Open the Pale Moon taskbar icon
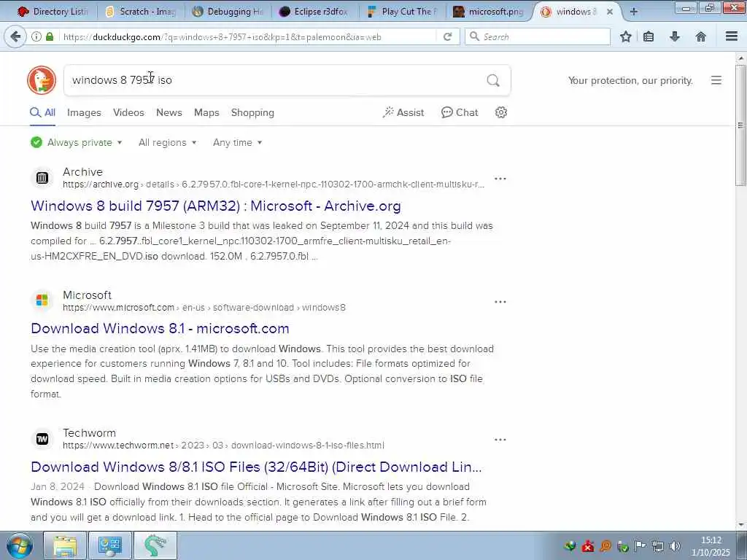The image size is (747, 560). coord(155,545)
